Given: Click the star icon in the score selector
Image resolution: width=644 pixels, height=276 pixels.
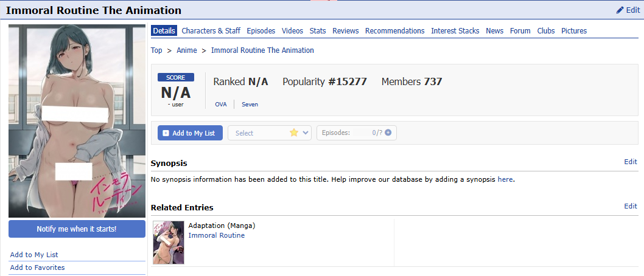Looking at the screenshot, I should (294, 133).
